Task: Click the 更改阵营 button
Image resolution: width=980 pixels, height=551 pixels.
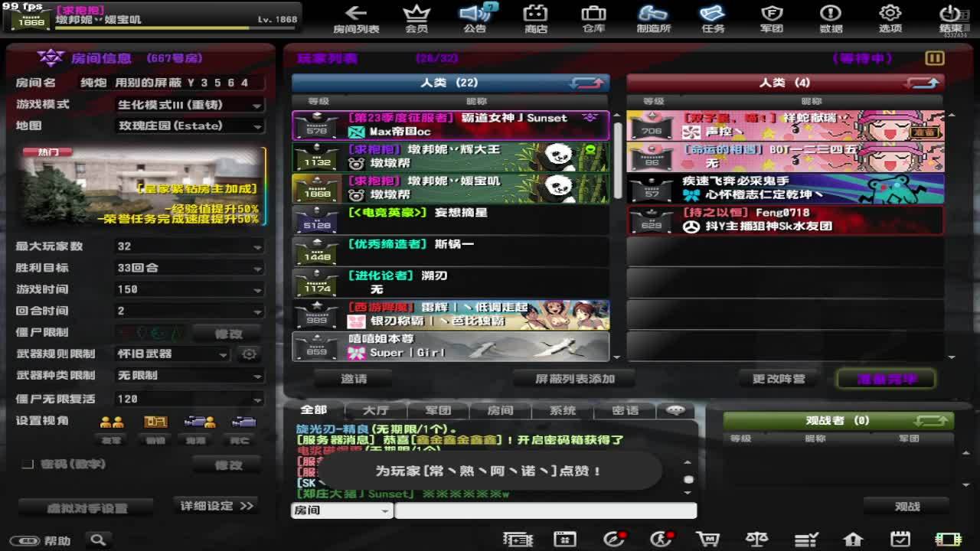Action: (x=778, y=379)
